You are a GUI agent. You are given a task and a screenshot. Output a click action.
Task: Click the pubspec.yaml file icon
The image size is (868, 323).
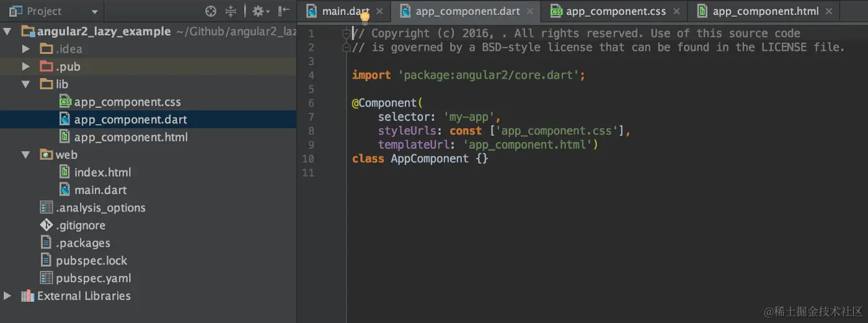(46, 278)
